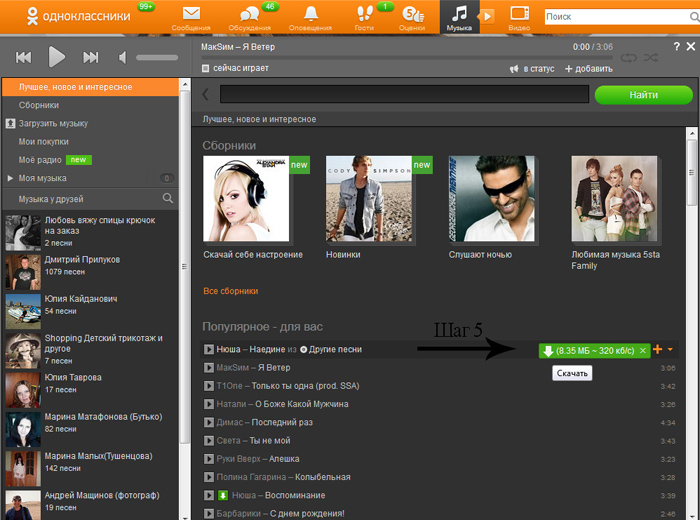Close the music player panel
Image resolution: width=700 pixels, height=520 pixels.
[691, 46]
